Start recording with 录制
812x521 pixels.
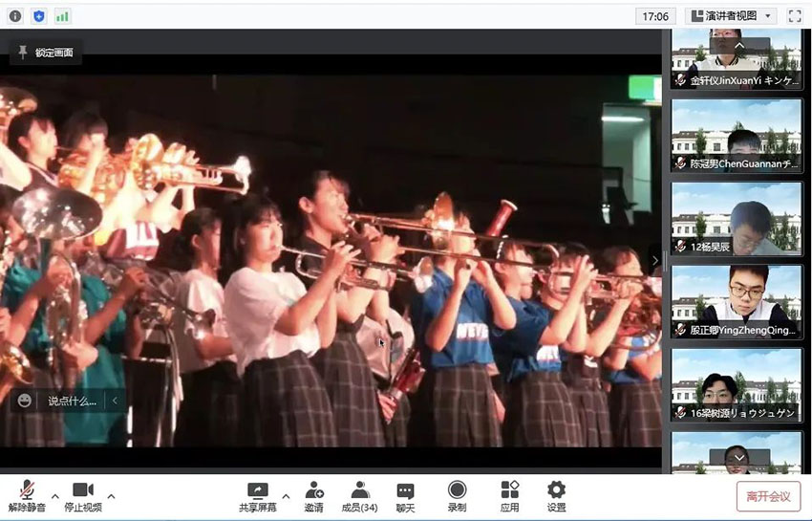(457, 496)
